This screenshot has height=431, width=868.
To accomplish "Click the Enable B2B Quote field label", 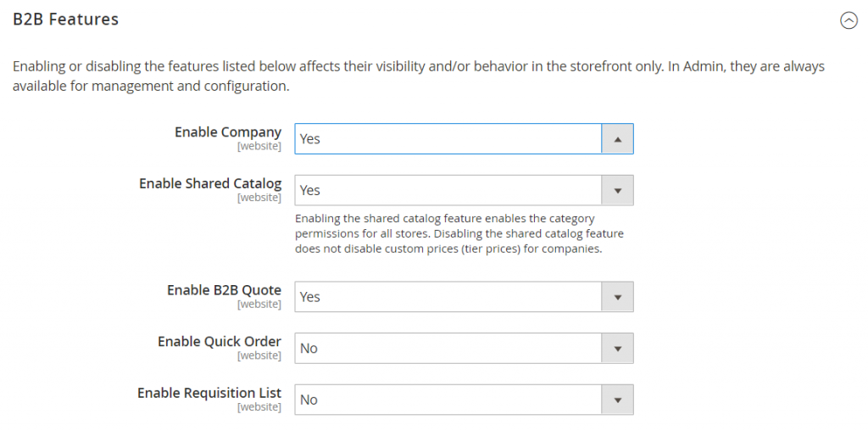I will [224, 290].
